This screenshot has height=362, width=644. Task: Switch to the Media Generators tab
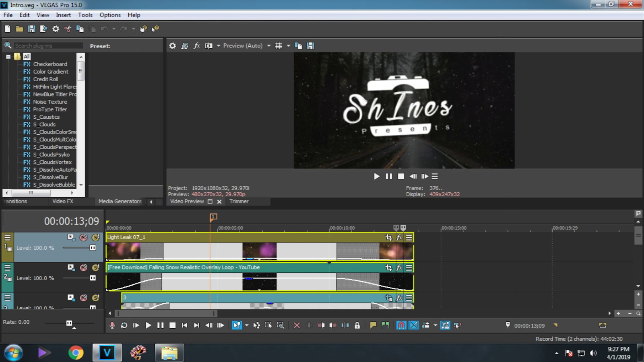tap(120, 202)
